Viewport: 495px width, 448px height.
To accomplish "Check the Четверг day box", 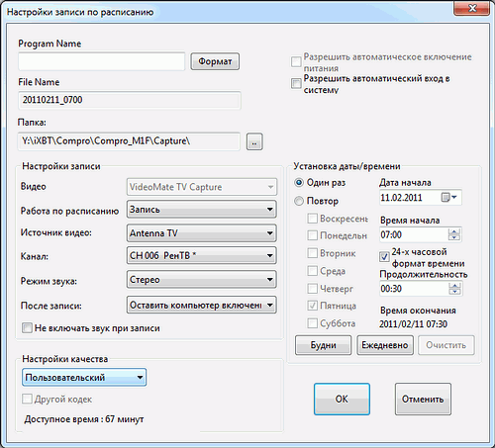I will coord(312,289).
